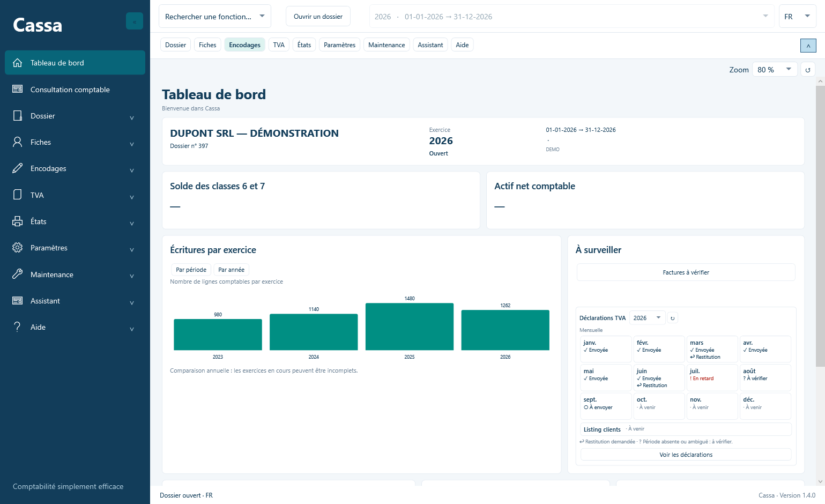825x504 pixels.
Task: Open the exercice period selector 2026
Action: (571, 16)
